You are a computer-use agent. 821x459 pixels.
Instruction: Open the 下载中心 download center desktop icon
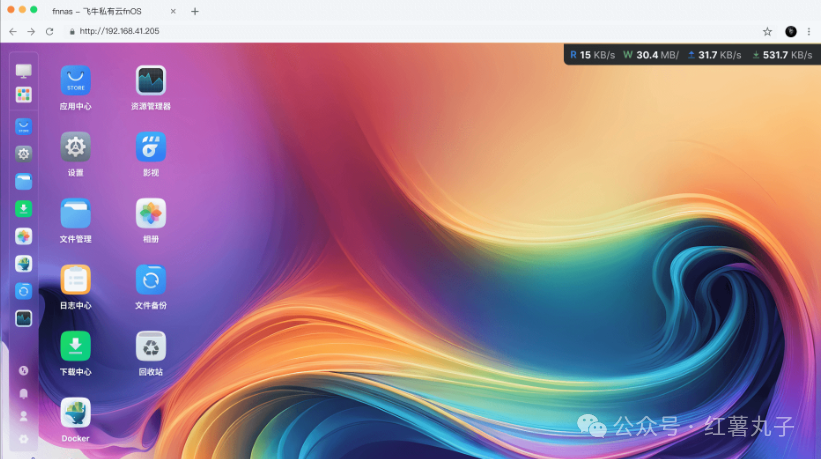coord(75,346)
